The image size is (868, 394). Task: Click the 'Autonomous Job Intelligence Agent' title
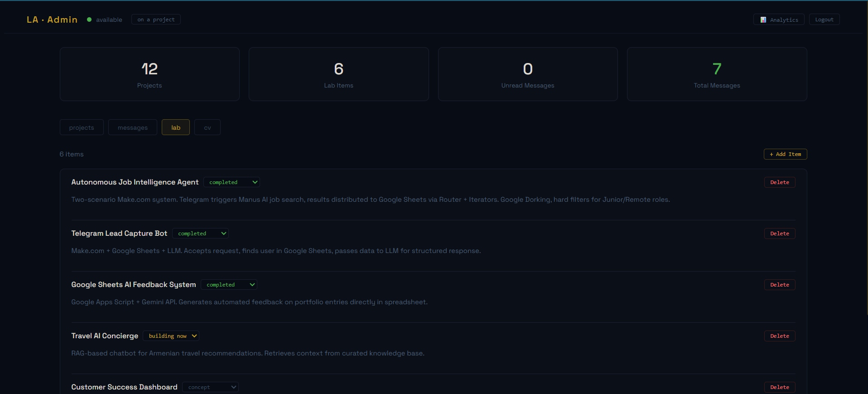coord(135,182)
